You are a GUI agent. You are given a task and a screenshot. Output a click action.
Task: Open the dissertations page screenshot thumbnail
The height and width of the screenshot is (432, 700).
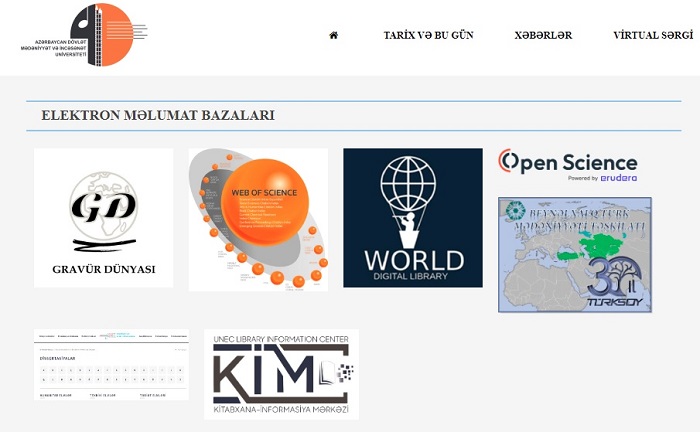click(x=111, y=366)
